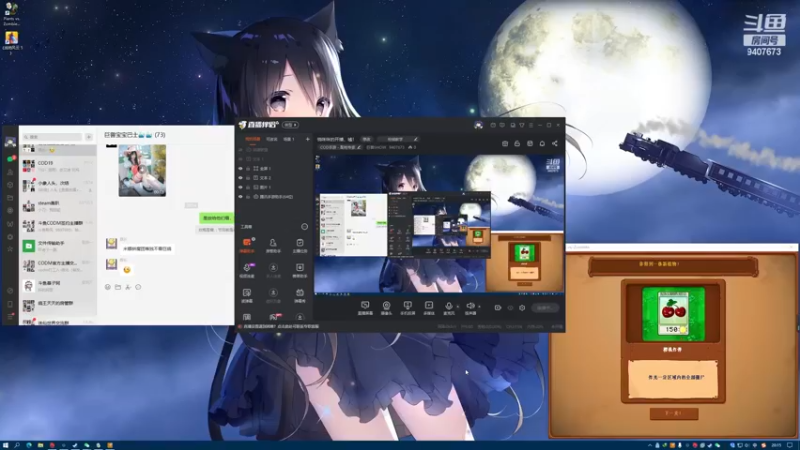Viewport: 800px width, 450px height.
Task: Open Plants vs. Zombies desktop shortcut
Action: [11, 13]
